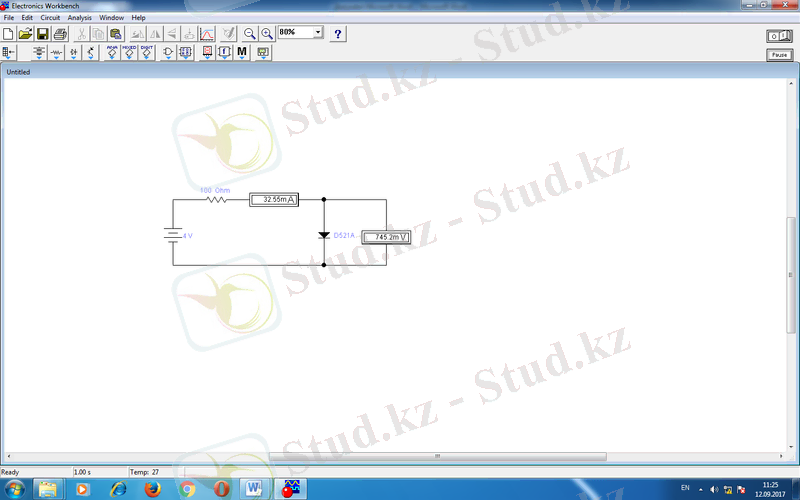Save the circuit with floppy icon
800x500 pixels.
[43, 34]
